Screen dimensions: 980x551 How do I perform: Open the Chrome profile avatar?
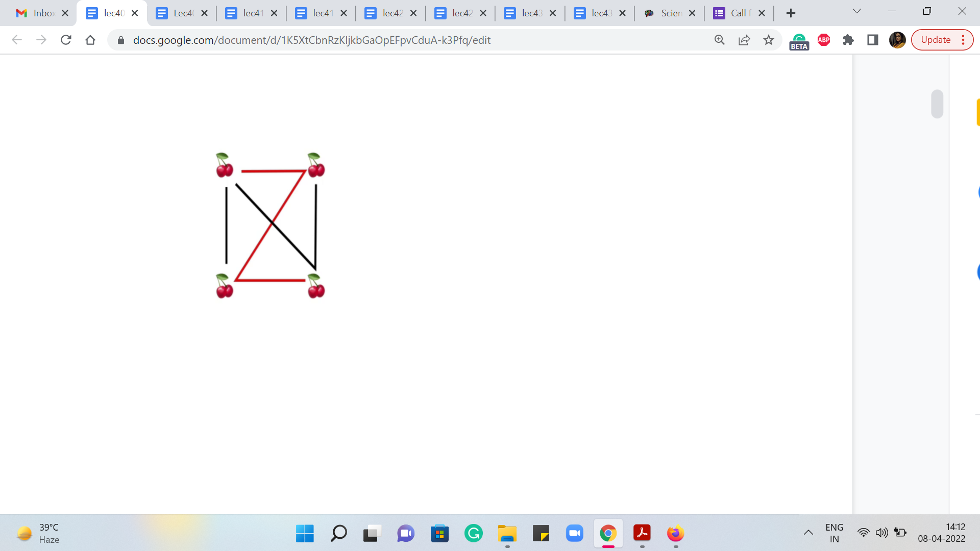pyautogui.click(x=897, y=40)
